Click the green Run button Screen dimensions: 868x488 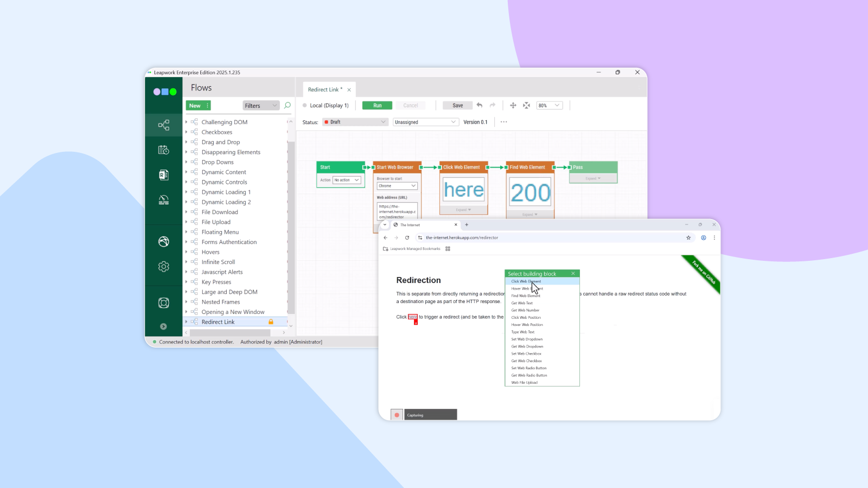377,105
